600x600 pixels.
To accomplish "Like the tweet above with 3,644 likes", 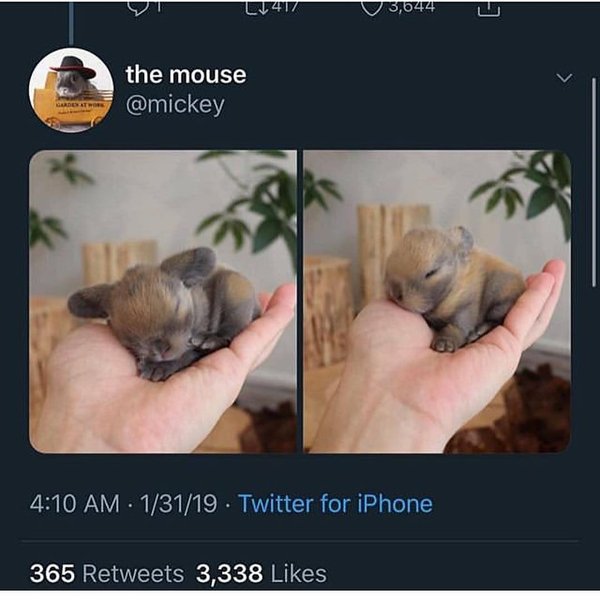I will (x=373, y=6).
